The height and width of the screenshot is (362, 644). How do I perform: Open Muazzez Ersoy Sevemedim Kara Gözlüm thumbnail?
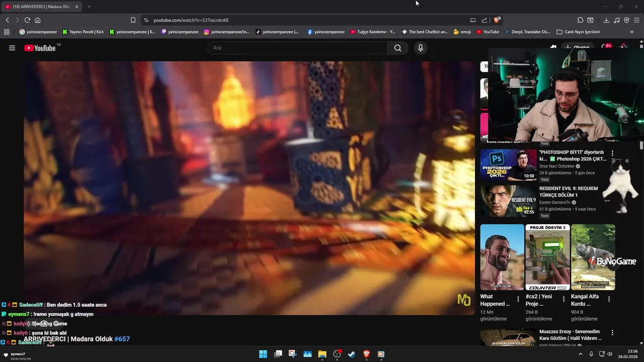508,337
